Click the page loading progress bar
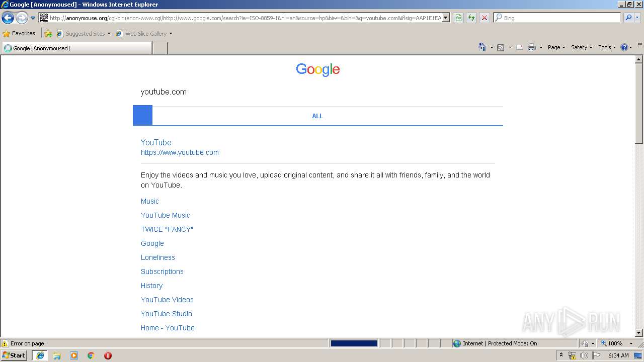 tap(354, 343)
